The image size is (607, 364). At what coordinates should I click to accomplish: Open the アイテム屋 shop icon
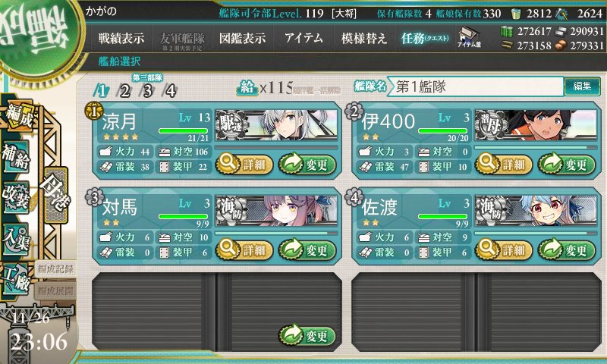pyautogui.click(x=469, y=38)
